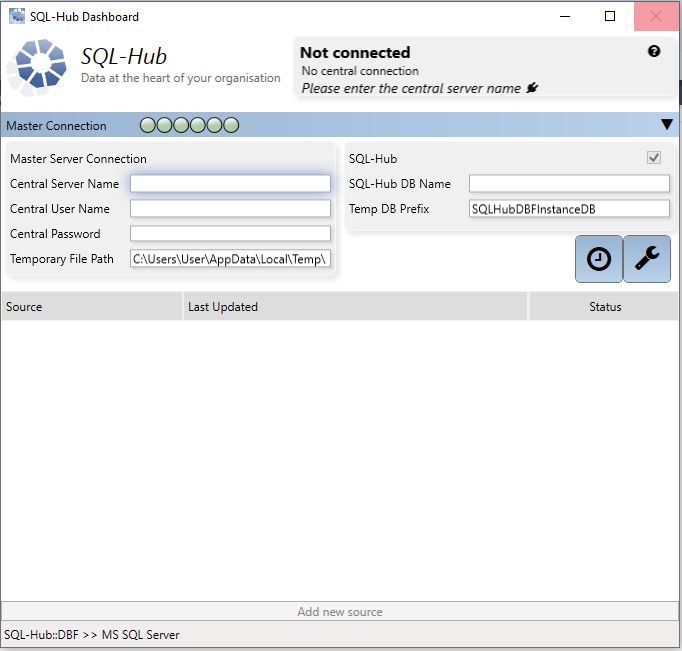The width and height of the screenshot is (682, 651).
Task: Open the wrench settings button
Action: 647,259
